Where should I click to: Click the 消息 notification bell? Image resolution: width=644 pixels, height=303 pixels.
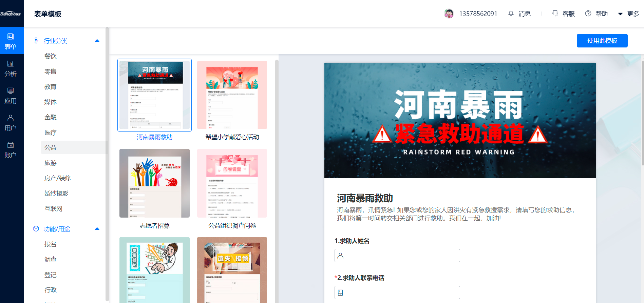[511, 14]
